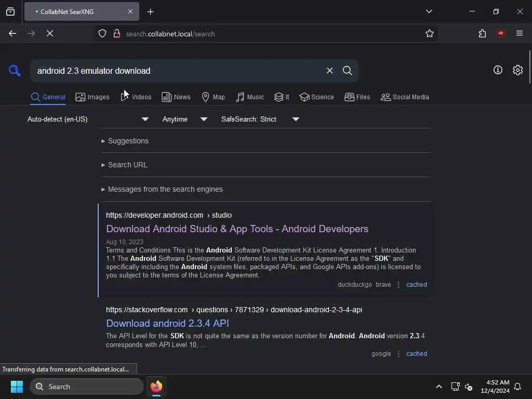Click the site security padlock icon
Screen dimensions: 532x399
(117, 33)
